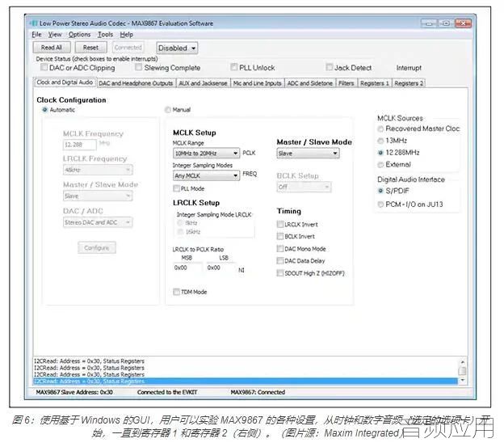Click the app icon in title bar
504x447 pixels.
point(33,23)
